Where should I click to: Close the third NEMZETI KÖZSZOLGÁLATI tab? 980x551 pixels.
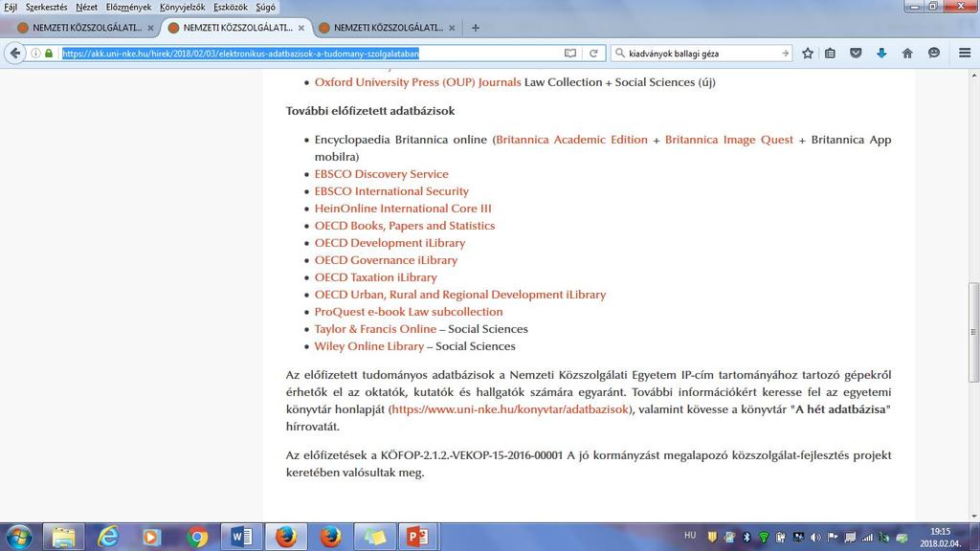tap(452, 28)
